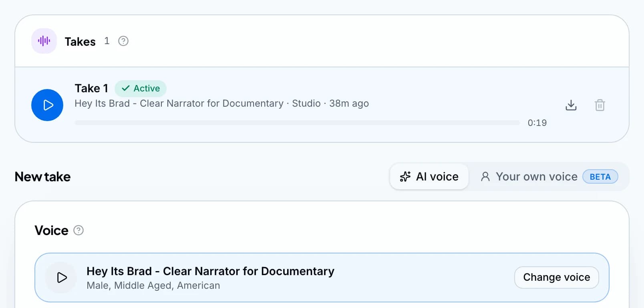Click 'Male, Middle Aged, American' voice description

click(x=153, y=286)
